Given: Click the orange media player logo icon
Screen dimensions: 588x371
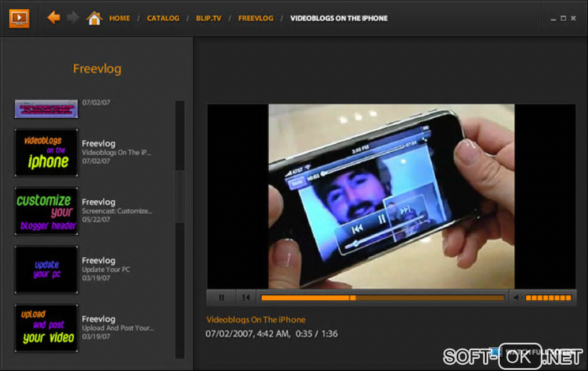Looking at the screenshot, I should point(19,18).
